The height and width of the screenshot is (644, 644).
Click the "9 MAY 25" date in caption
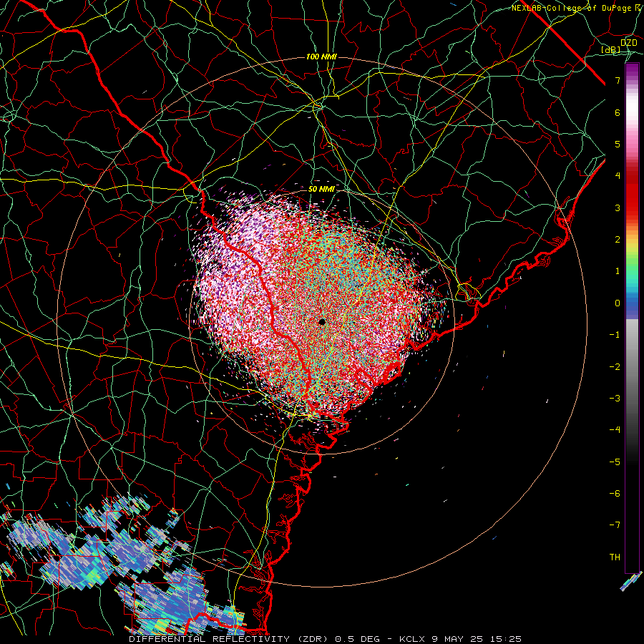[x=457, y=639]
